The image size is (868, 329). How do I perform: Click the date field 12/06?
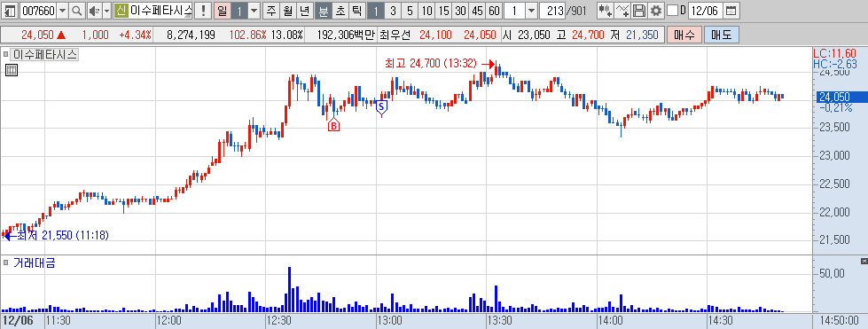[x=706, y=11]
